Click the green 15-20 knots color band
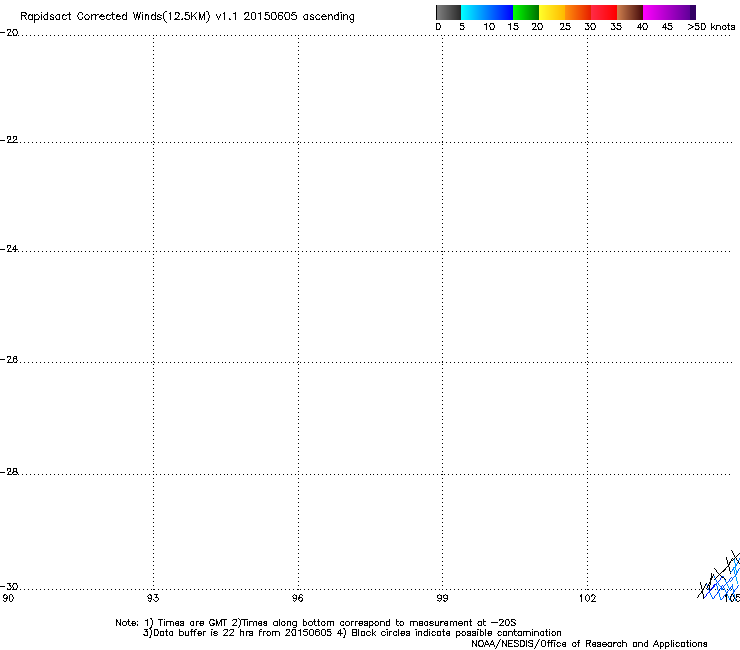Image resolution: width=740 pixels, height=650 pixels. click(x=526, y=12)
